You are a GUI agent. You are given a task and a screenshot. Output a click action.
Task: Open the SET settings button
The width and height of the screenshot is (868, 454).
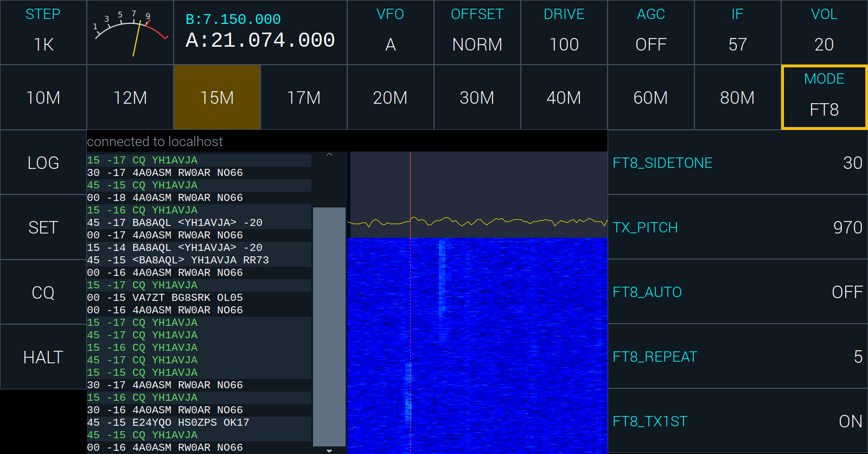[x=43, y=227]
